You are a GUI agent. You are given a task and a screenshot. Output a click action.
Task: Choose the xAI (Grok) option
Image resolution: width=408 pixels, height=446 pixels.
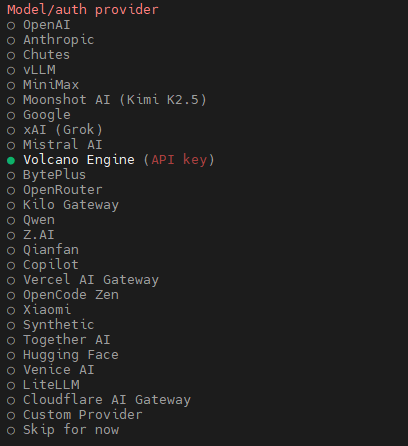[55, 130]
